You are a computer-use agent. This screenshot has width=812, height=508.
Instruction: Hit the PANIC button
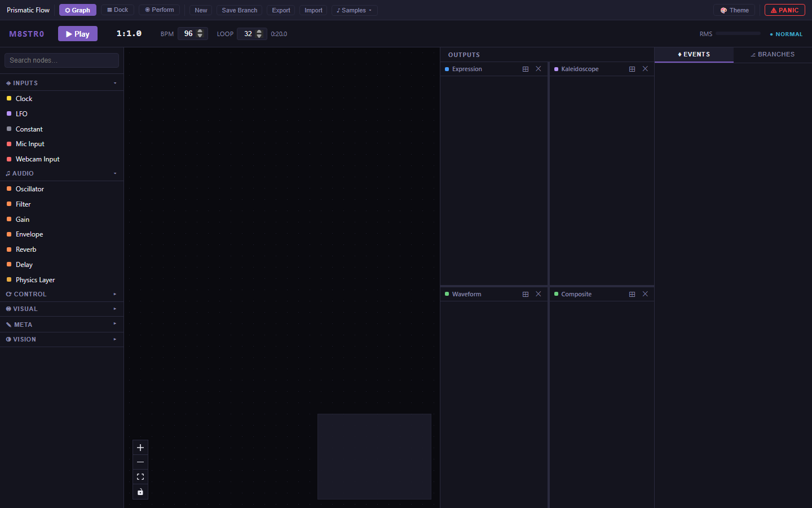point(784,10)
